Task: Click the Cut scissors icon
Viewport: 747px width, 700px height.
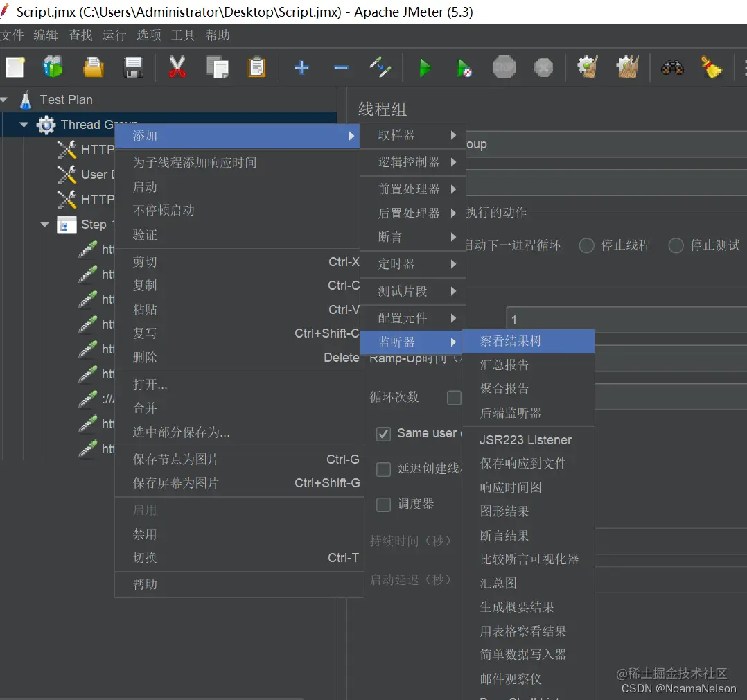Action: pyautogui.click(x=177, y=67)
